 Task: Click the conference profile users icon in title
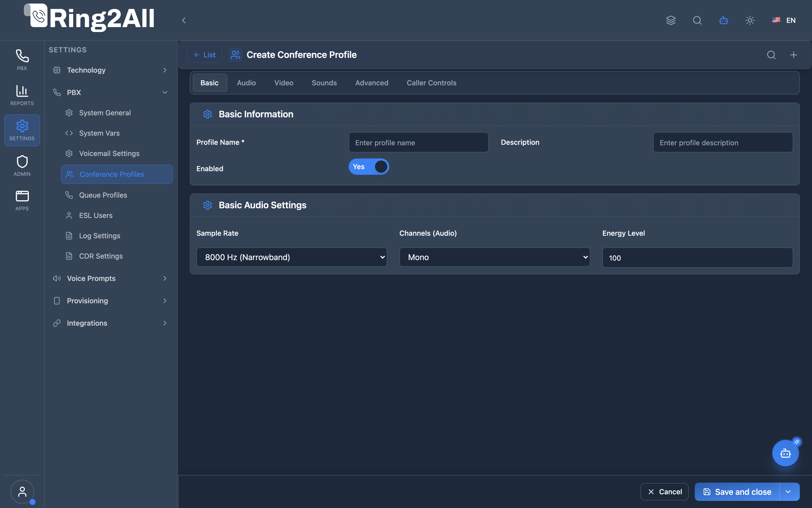point(235,55)
